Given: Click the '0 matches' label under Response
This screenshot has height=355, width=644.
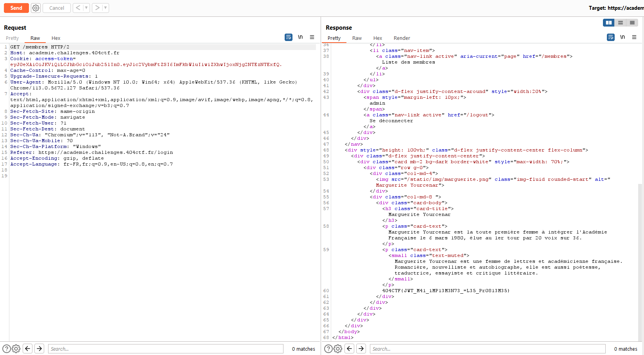Looking at the screenshot, I should [626, 349].
